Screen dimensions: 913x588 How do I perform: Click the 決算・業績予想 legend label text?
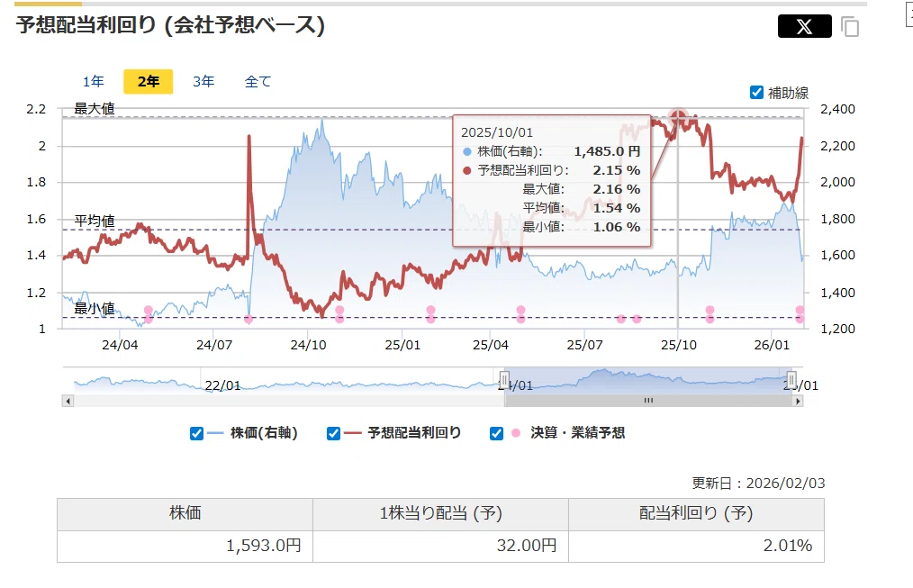[x=578, y=433]
